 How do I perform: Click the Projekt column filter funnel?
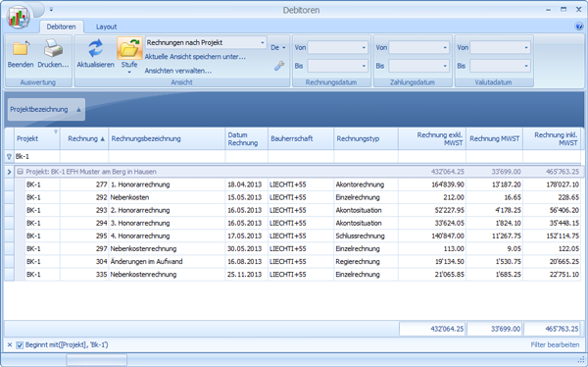tap(56, 131)
